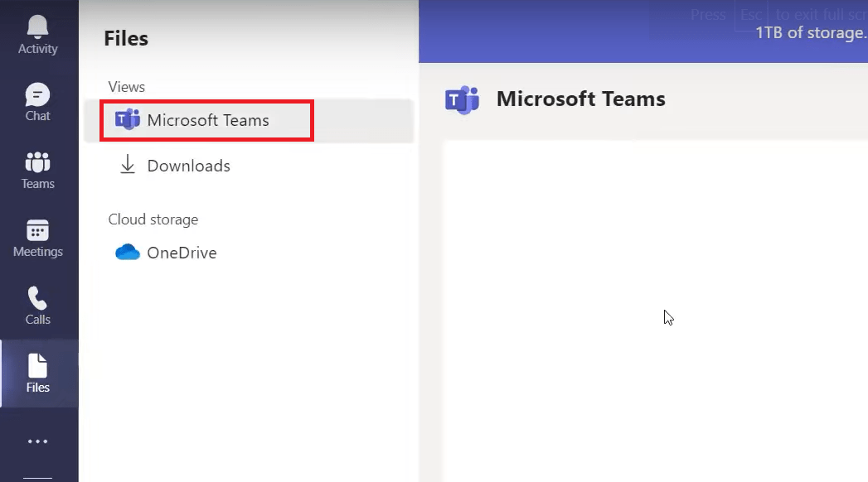This screenshot has height=482, width=868.
Task: Click the Views section label
Action: [127, 87]
